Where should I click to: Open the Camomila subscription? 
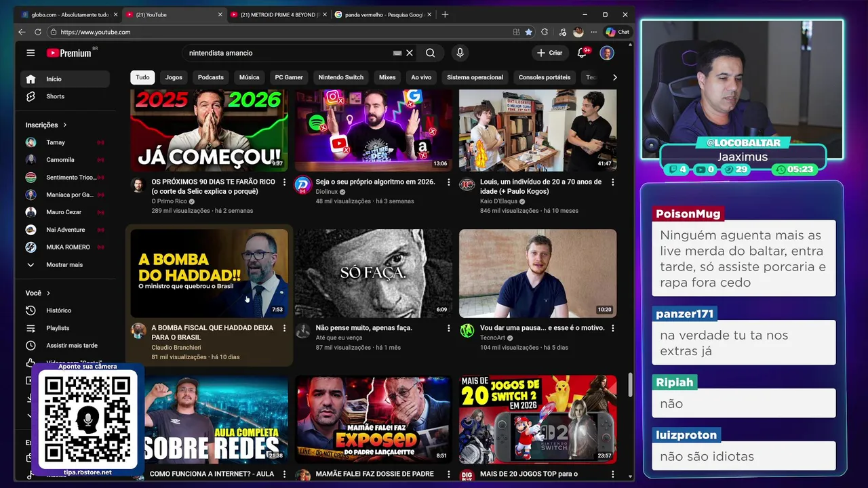coord(64,160)
